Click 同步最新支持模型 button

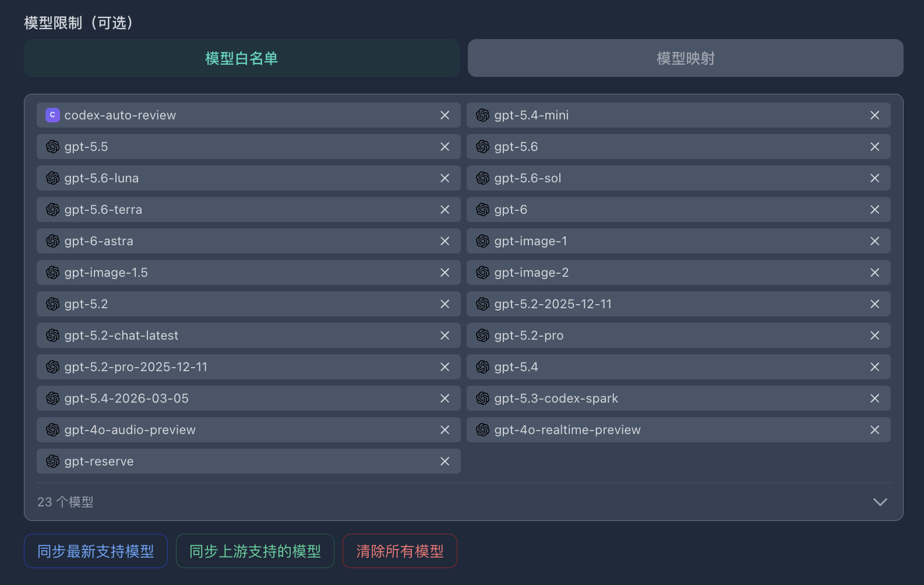96,551
